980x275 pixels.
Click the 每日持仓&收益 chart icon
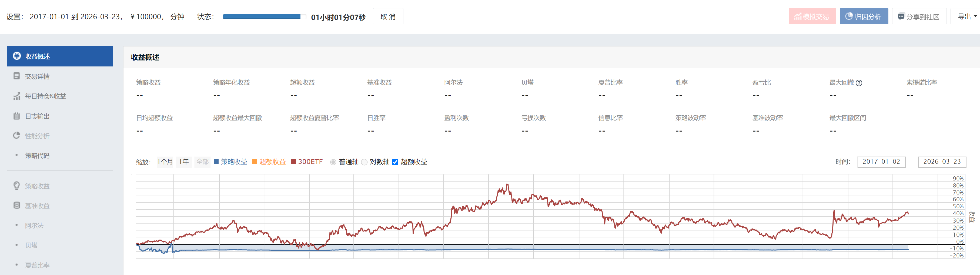click(17, 96)
